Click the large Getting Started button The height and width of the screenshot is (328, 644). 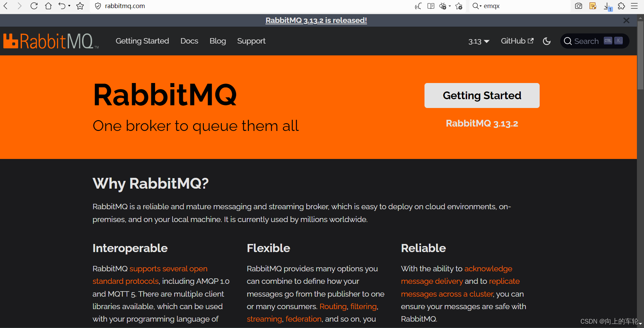pyautogui.click(x=482, y=95)
